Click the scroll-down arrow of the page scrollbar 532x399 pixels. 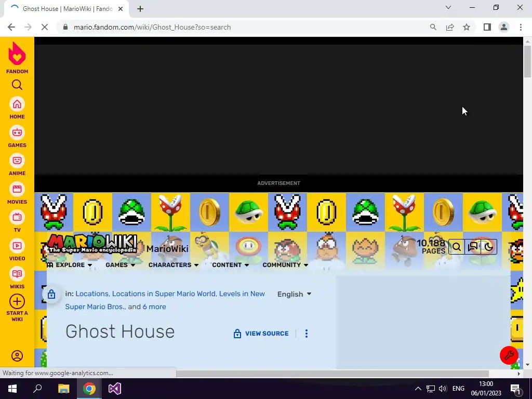[x=527, y=365]
